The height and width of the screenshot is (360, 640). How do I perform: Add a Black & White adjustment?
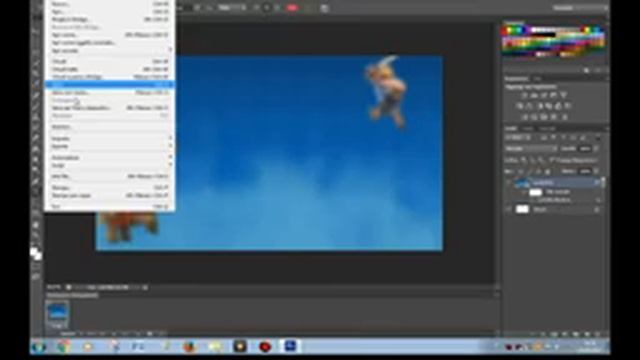[x=540, y=106]
